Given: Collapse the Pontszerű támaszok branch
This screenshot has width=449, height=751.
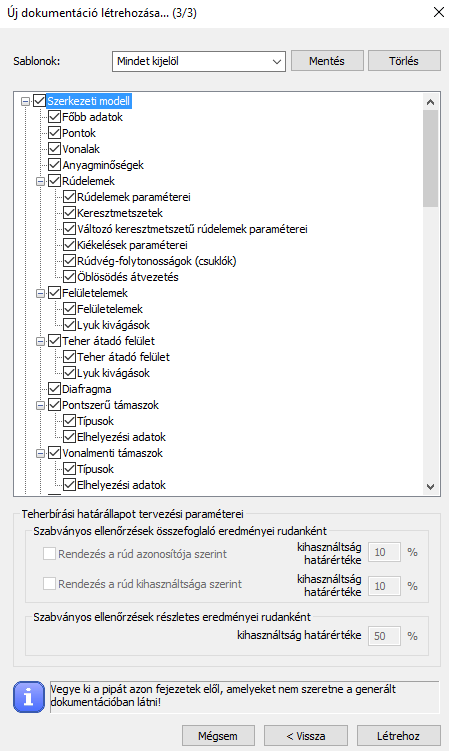Looking at the screenshot, I should pyautogui.click(x=41, y=405).
